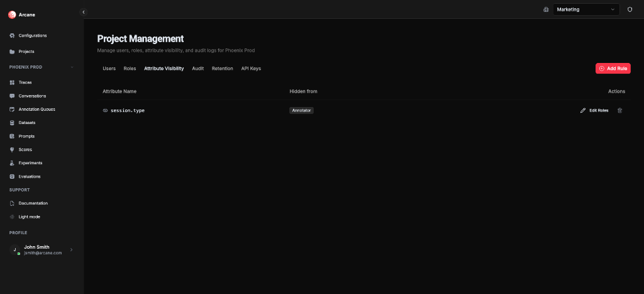Select the Attribute Visibility tab

click(x=164, y=69)
